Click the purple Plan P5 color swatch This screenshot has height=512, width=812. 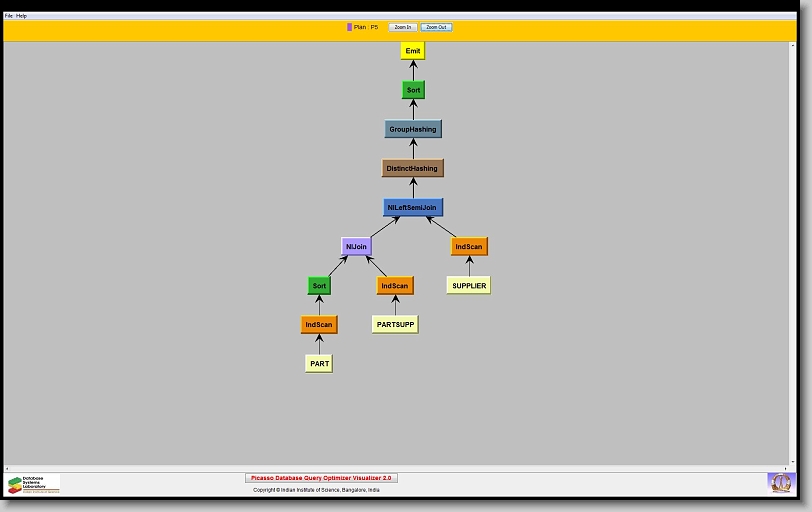(349, 27)
